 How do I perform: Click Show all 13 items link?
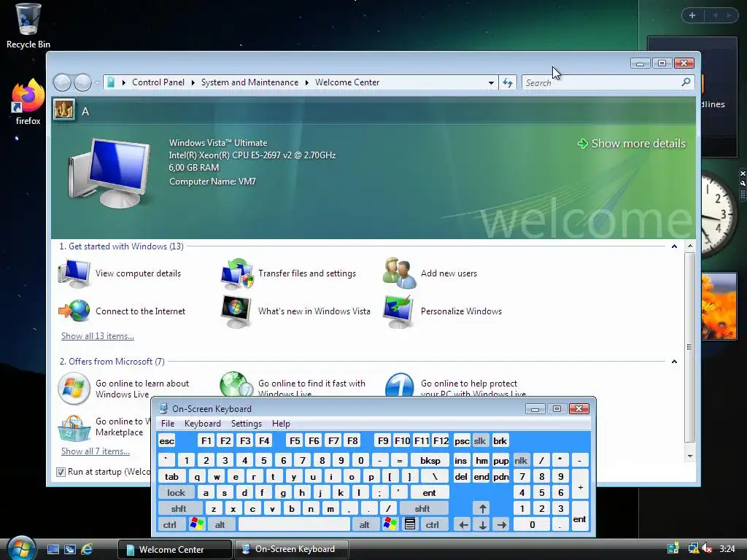click(x=98, y=335)
